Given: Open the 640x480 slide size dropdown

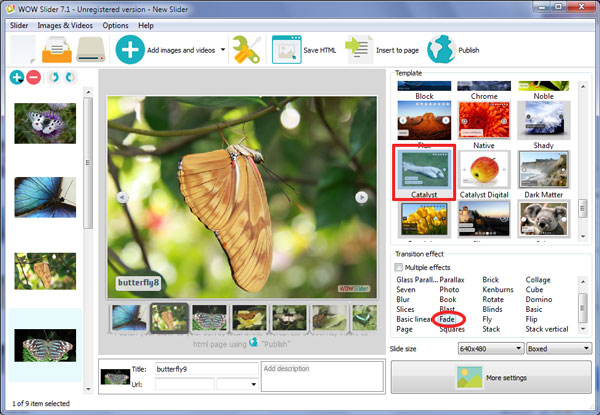Looking at the screenshot, I should 491,348.
